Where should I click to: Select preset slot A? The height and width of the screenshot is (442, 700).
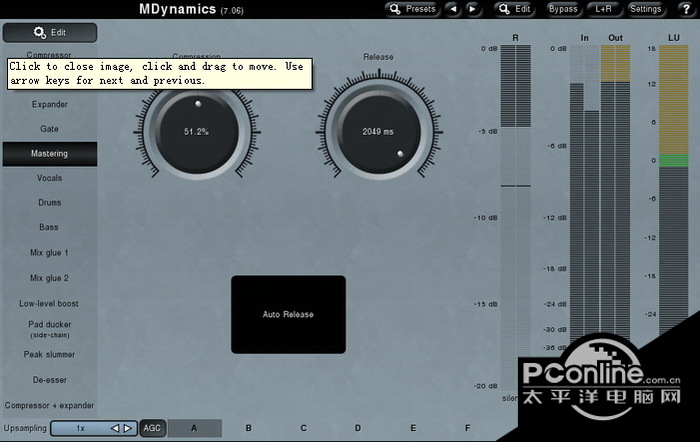(194, 428)
